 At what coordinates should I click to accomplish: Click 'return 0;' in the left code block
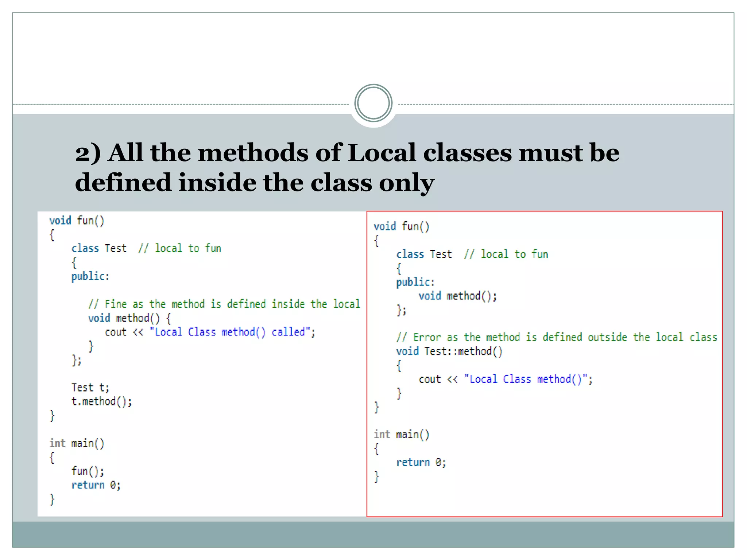point(96,485)
